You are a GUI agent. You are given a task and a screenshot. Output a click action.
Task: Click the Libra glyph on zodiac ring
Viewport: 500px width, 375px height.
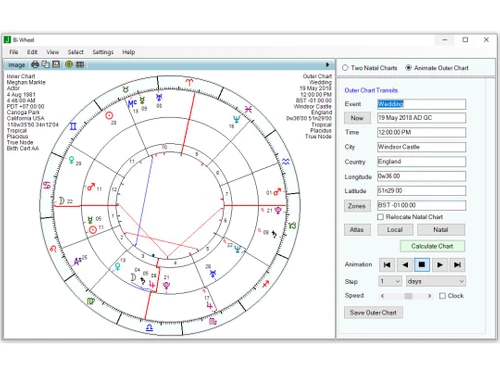149,328
